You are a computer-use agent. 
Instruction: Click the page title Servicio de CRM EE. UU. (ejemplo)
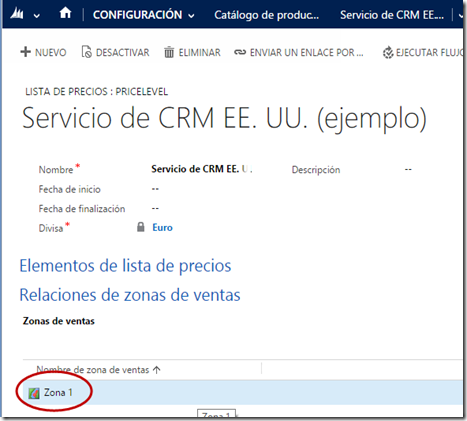click(224, 118)
